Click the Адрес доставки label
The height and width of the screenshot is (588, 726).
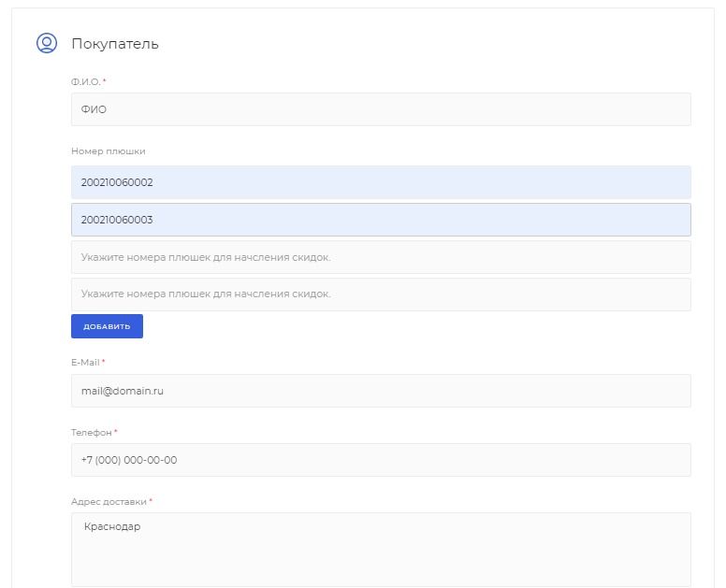[109, 502]
